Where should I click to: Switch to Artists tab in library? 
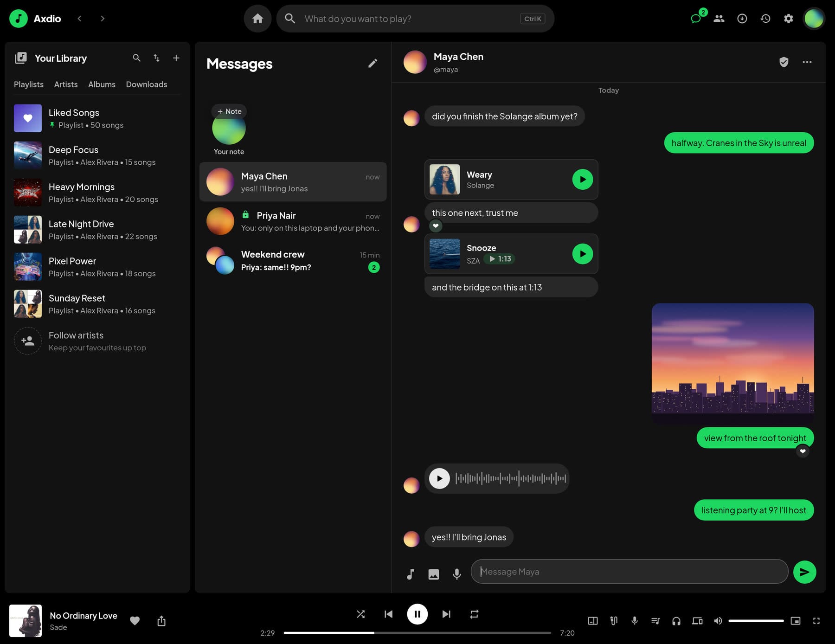(x=66, y=84)
